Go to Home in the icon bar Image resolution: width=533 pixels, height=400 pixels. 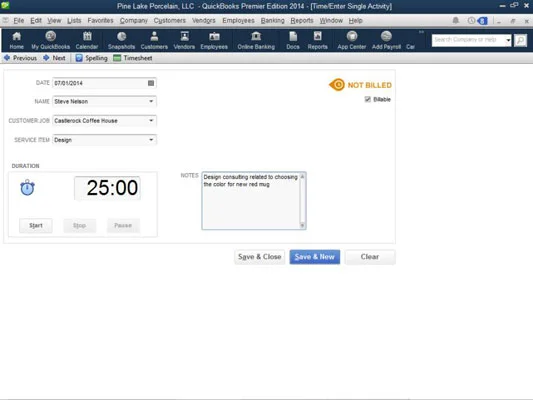[x=16, y=40]
